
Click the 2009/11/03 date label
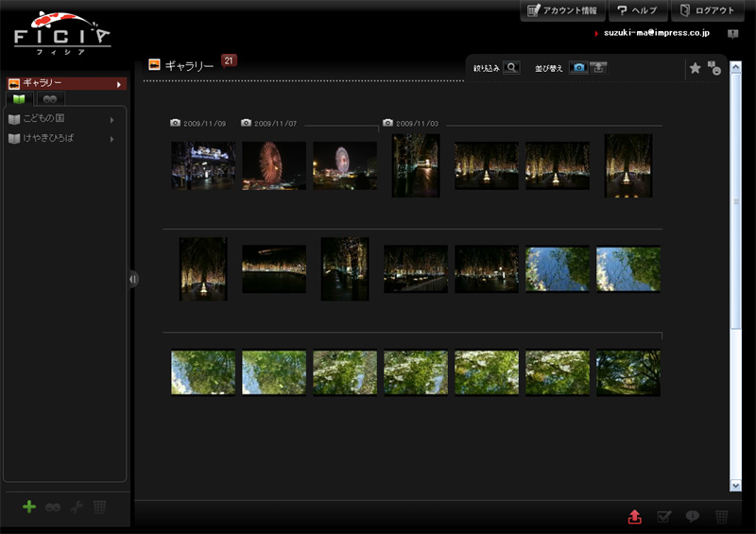417,124
